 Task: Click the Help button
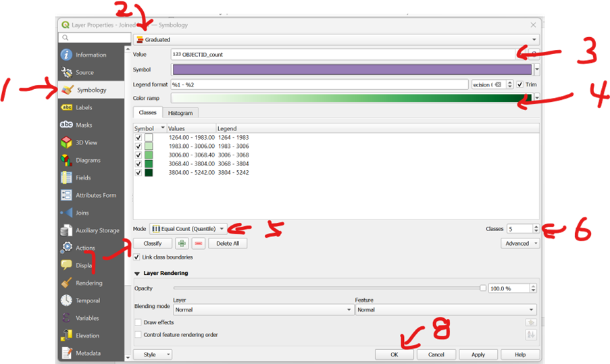tap(520, 355)
